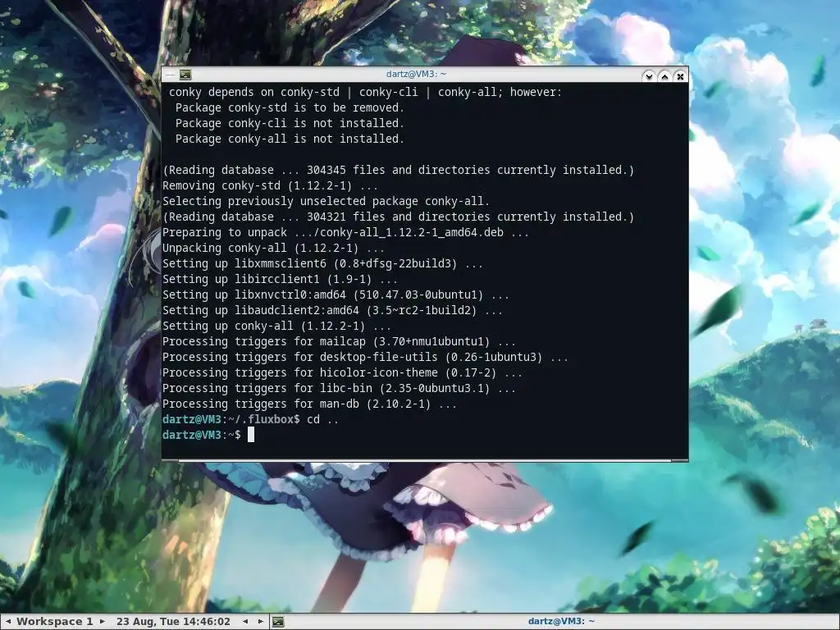Click 'Processing triggers for desktop-file-utils' line
Viewport: 840px width, 630px height.
[365, 356]
